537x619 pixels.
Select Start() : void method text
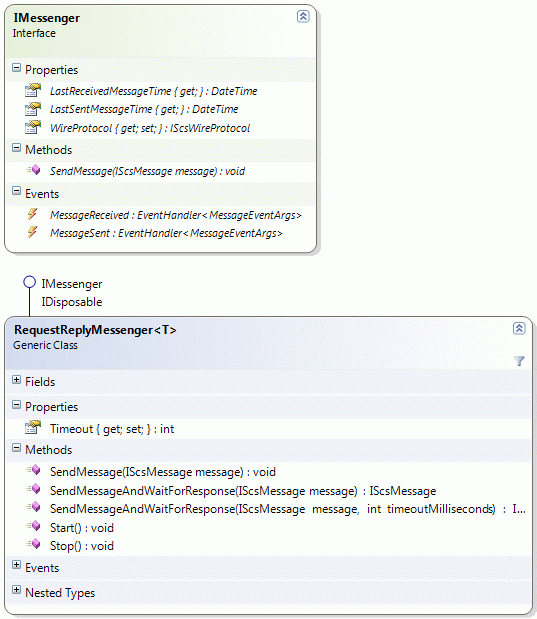82,528
